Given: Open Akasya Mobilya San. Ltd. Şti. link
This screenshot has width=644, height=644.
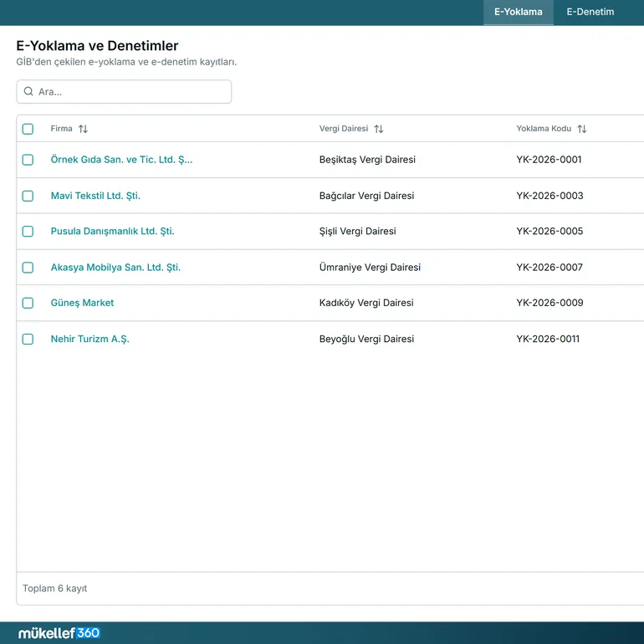Looking at the screenshot, I should tap(115, 268).
